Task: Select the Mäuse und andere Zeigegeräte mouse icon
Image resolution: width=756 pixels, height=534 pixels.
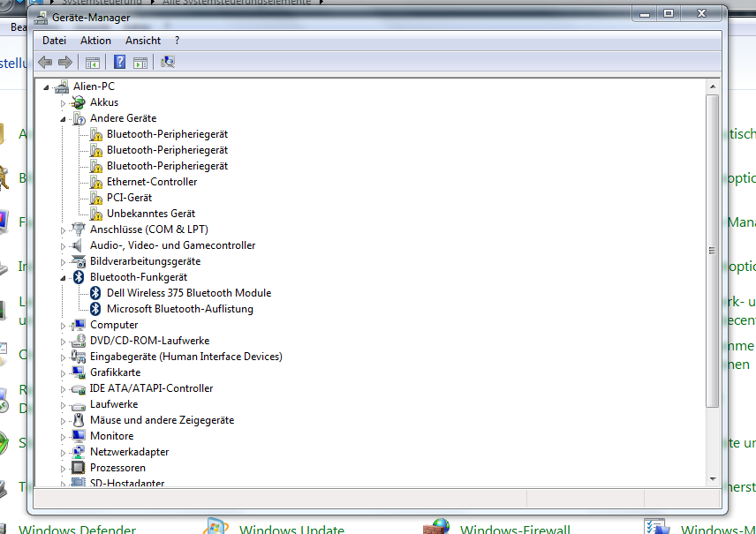Action: 79,420
